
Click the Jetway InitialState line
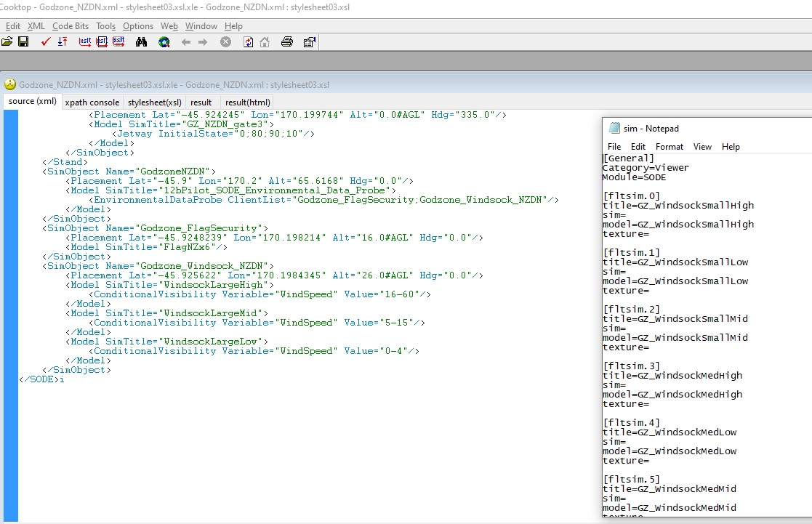[213, 134]
